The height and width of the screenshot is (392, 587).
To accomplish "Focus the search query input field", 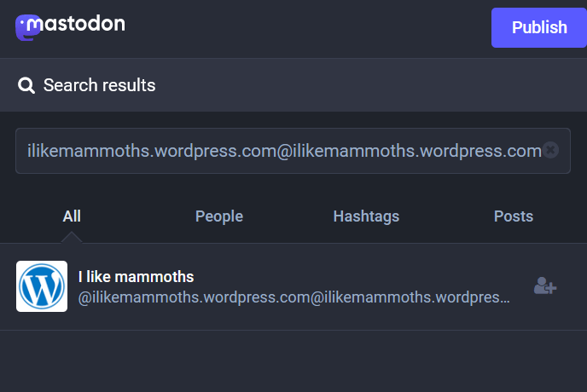I will [x=282, y=151].
